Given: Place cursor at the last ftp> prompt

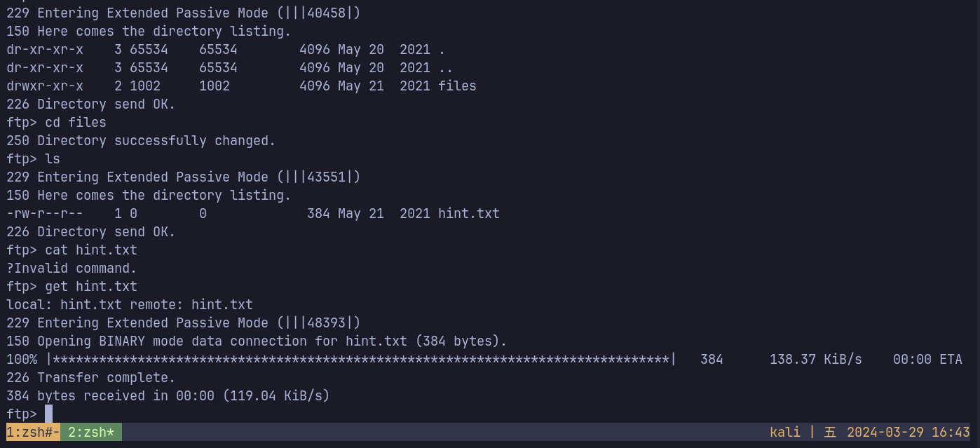Looking at the screenshot, I should (x=48, y=414).
